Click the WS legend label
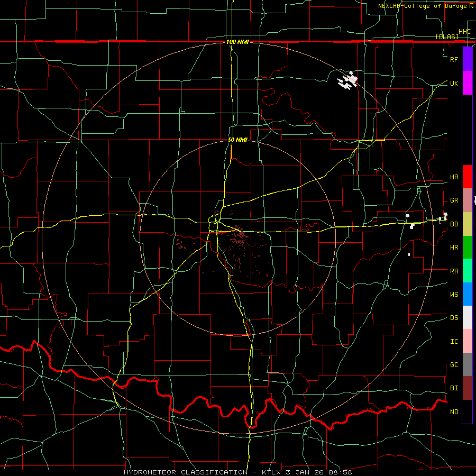Screen dimensions: 476x476 click(454, 295)
